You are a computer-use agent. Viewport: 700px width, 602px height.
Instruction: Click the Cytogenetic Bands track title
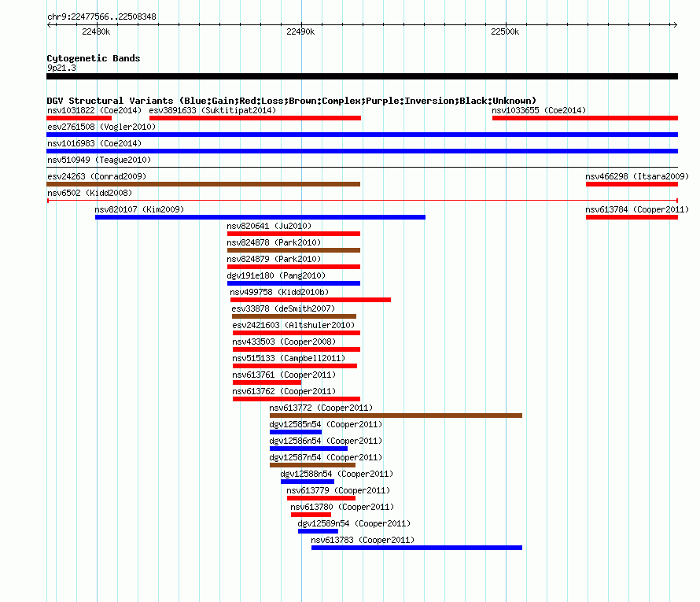pos(94,58)
